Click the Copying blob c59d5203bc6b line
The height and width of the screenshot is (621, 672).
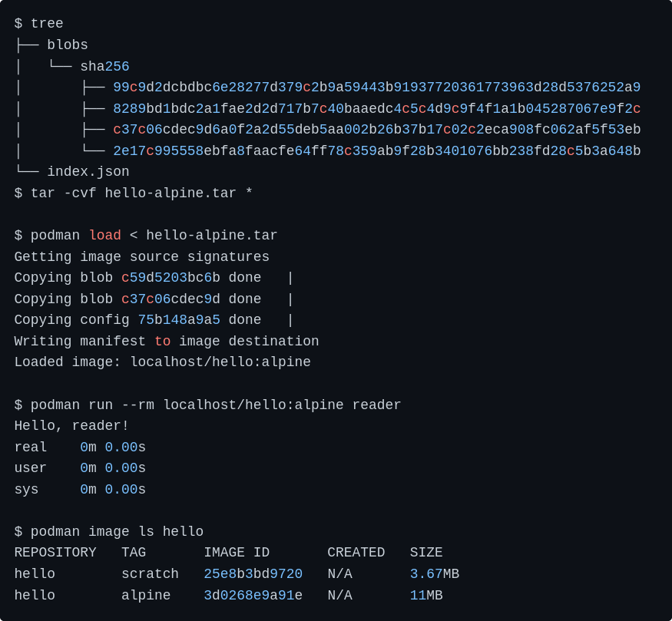[x=137, y=278]
